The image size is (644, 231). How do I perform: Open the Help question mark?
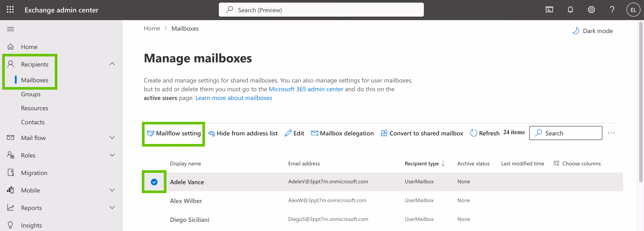[612, 9]
